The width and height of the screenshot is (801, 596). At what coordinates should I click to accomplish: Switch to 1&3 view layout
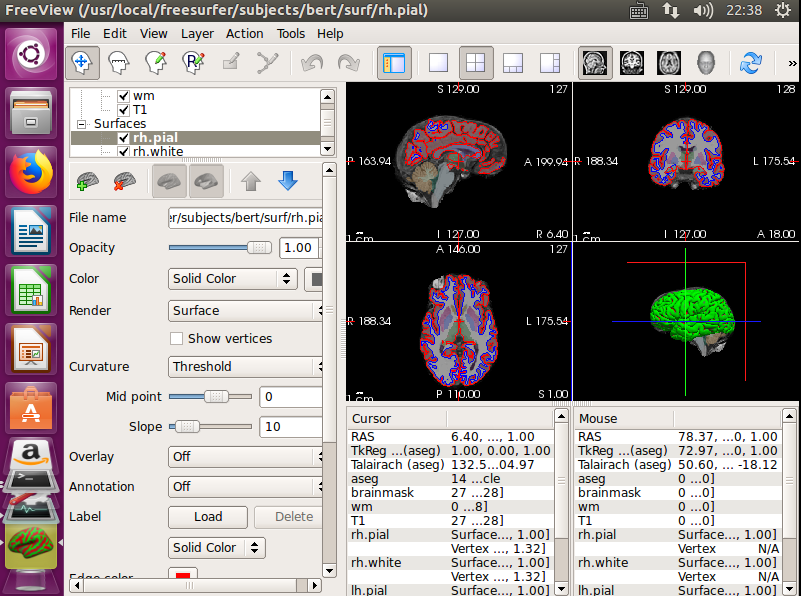[513, 63]
